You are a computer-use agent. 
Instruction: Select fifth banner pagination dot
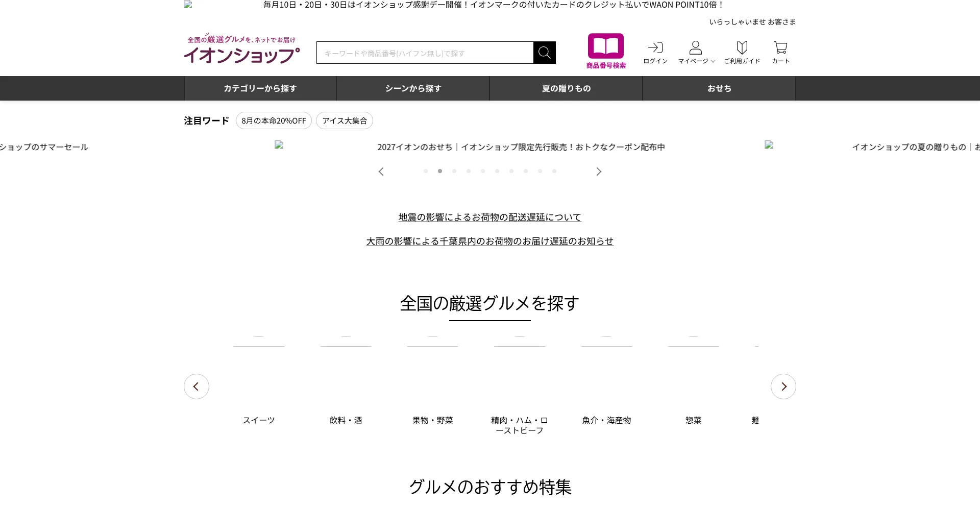point(483,171)
